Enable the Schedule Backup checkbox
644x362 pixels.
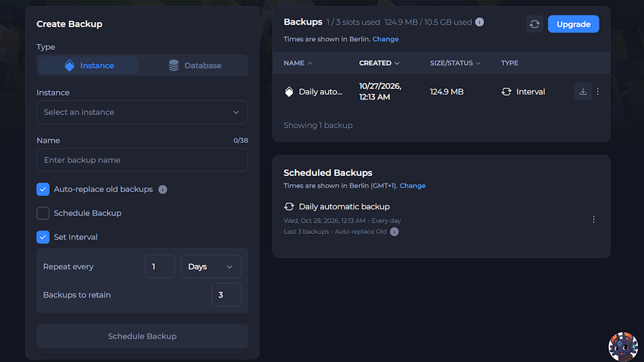pos(43,213)
